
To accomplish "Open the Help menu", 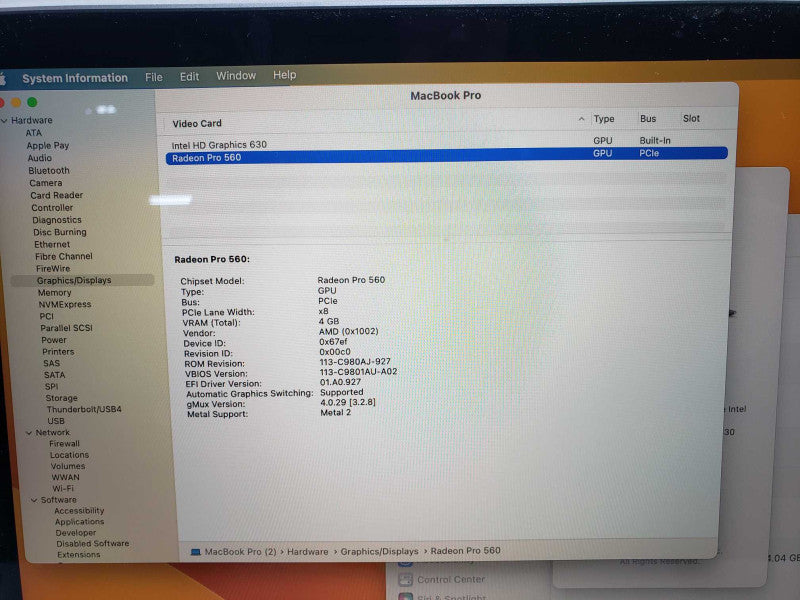I will pyautogui.click(x=284, y=75).
